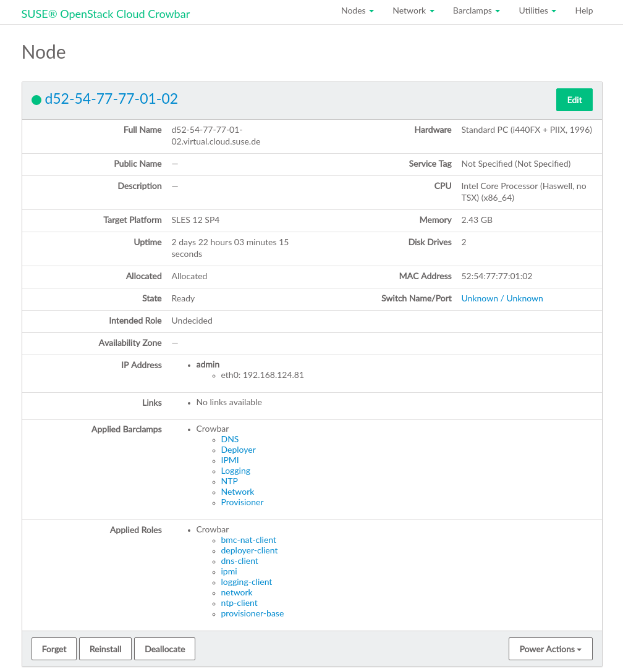The height and width of the screenshot is (672, 623).
Task: Expand the Utilities menu
Action: (x=537, y=11)
